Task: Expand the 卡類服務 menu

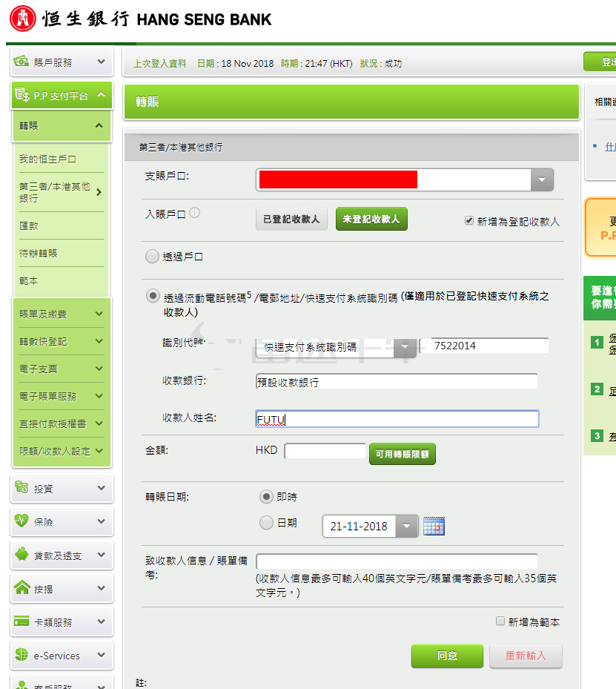Action: pos(62,622)
